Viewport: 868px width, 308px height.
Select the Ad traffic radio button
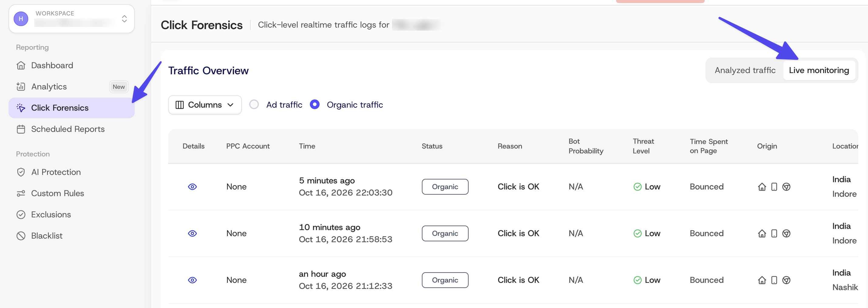[x=254, y=104]
